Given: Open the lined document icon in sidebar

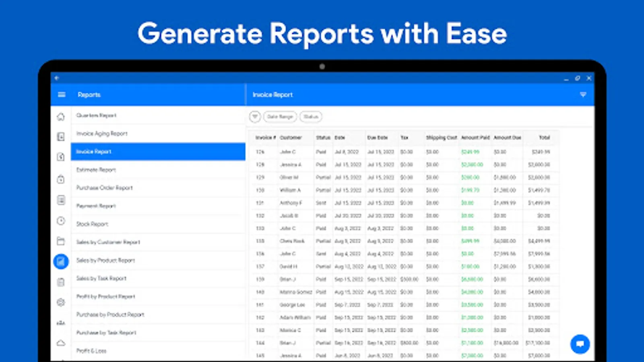Looking at the screenshot, I should click(61, 200).
